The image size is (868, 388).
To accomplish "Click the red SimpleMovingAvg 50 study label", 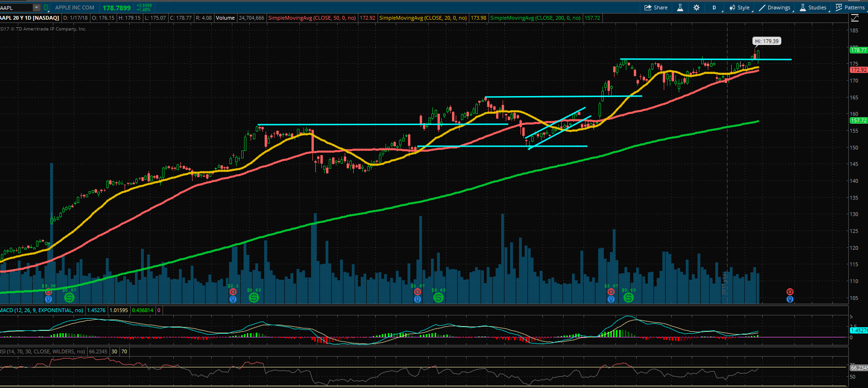I will [x=312, y=18].
